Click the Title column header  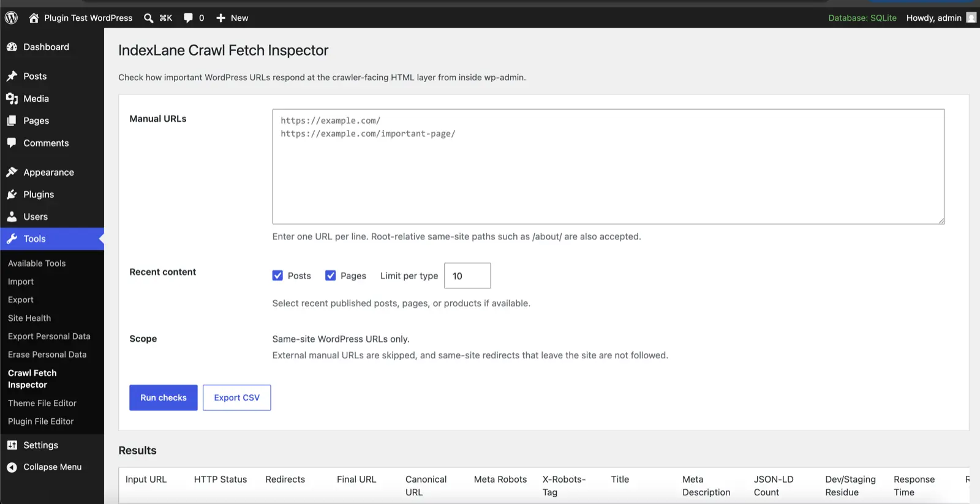click(620, 480)
